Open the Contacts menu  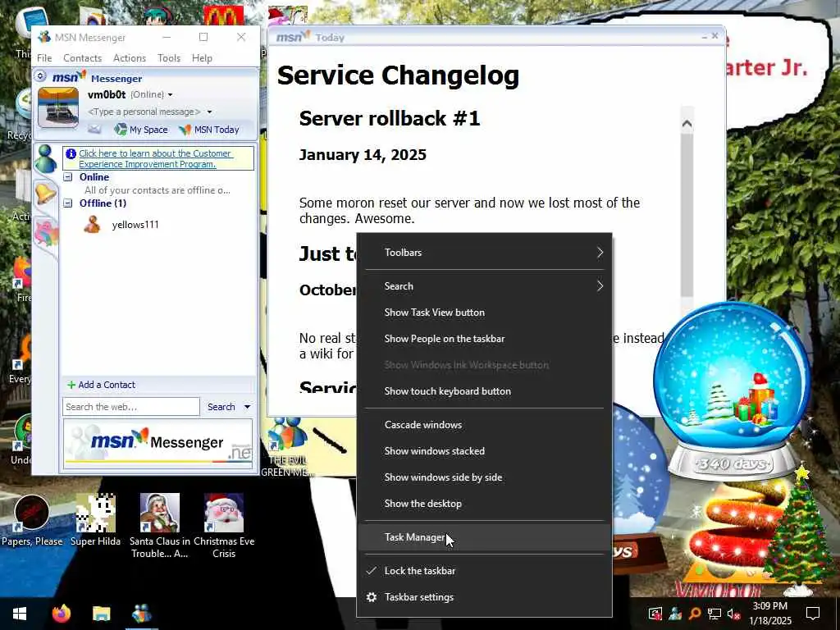coord(83,58)
